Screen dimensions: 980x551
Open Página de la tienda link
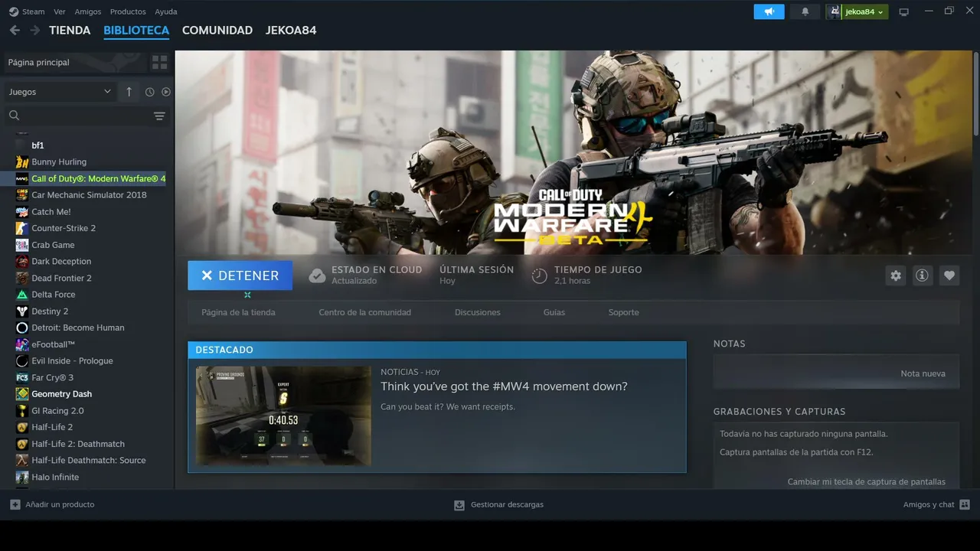coord(238,312)
